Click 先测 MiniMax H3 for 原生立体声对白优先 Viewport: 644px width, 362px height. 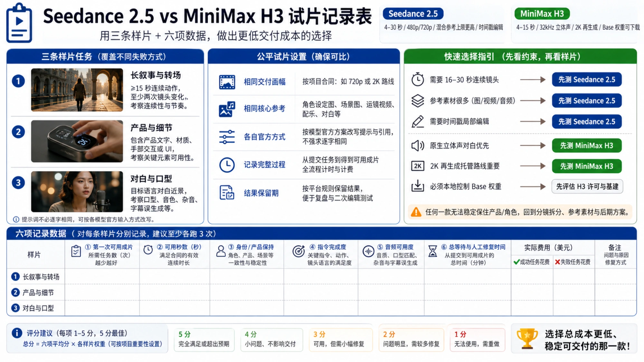pyautogui.click(x=586, y=145)
